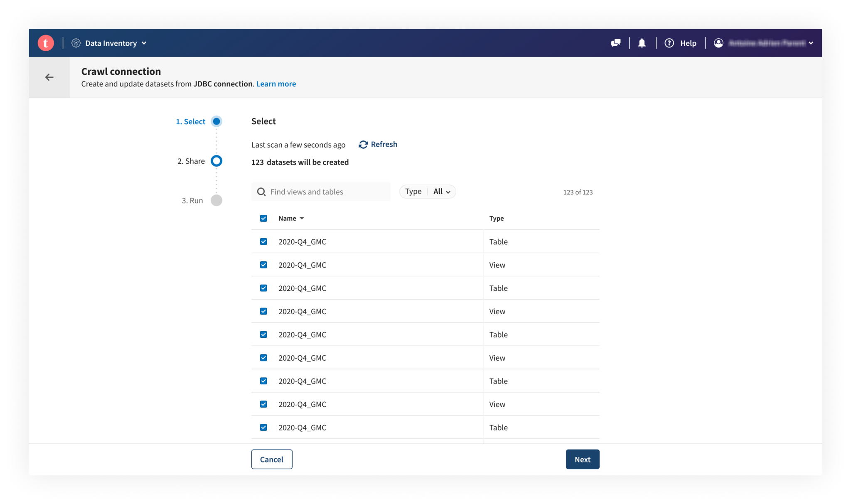Click the Refresh scan icon
Viewport: 851px width, 504px height.
pyautogui.click(x=363, y=145)
